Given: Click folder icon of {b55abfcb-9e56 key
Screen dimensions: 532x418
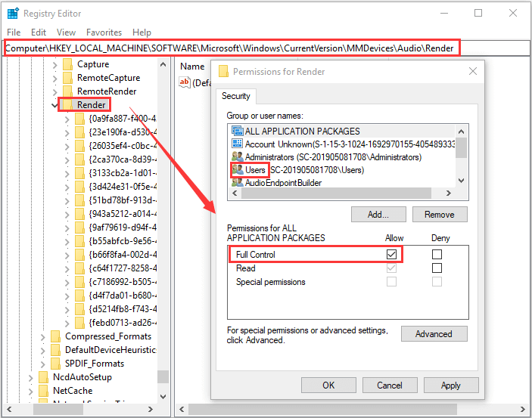Looking at the screenshot, I should point(79,241).
